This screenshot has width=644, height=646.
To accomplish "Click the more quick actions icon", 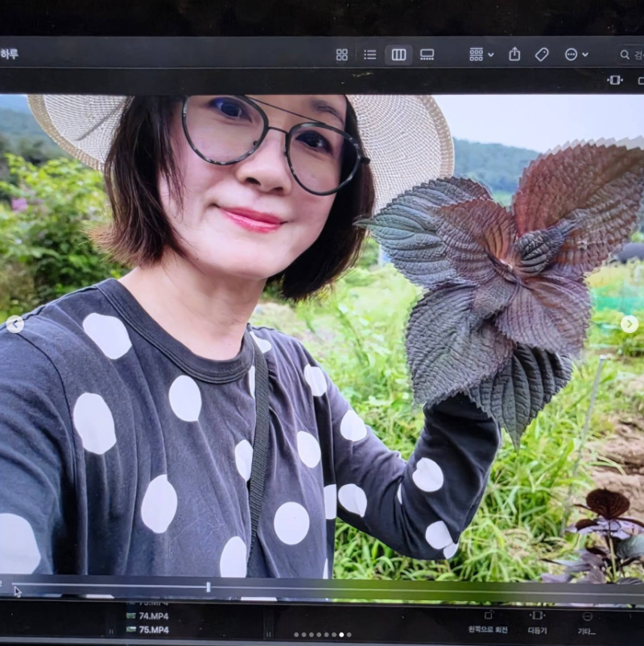I will 587,616.
